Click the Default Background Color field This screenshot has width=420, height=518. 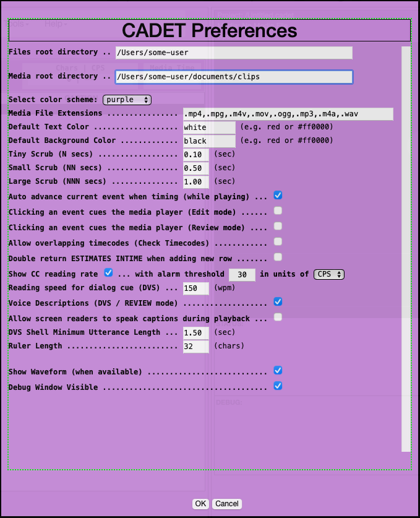tap(209, 141)
